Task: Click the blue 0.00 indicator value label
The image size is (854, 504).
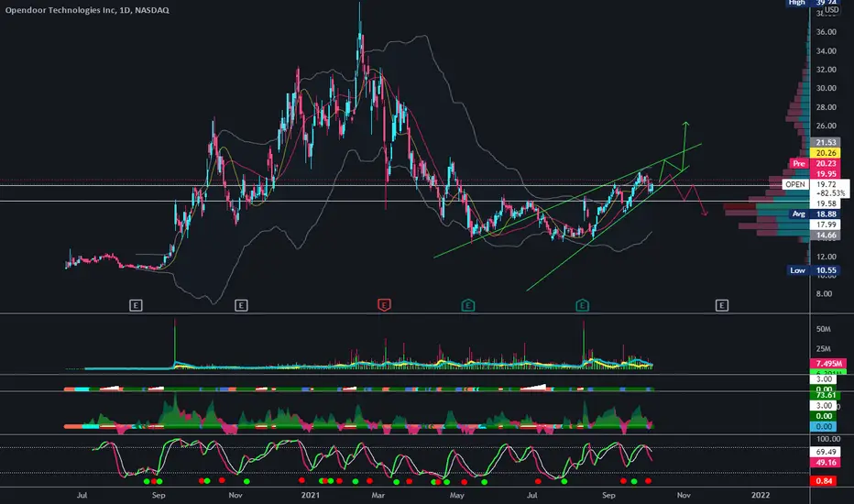Action: click(824, 427)
